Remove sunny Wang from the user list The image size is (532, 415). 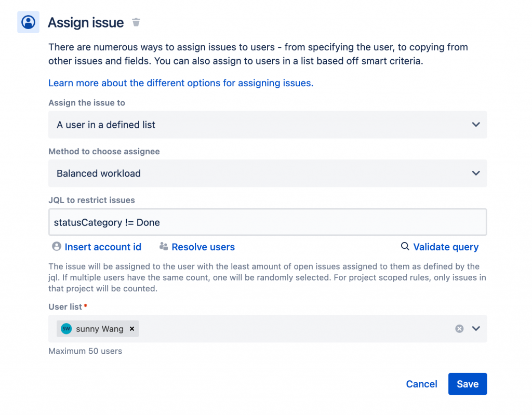(x=132, y=329)
